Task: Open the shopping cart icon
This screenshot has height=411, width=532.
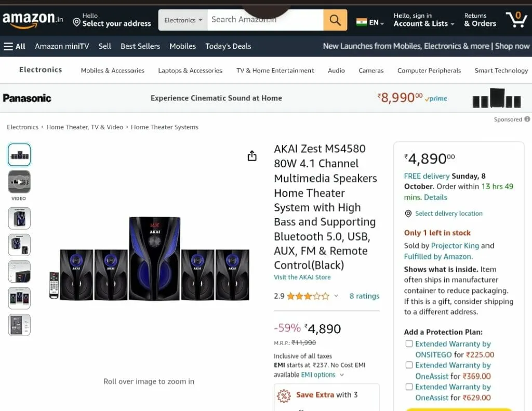Action: [516, 20]
